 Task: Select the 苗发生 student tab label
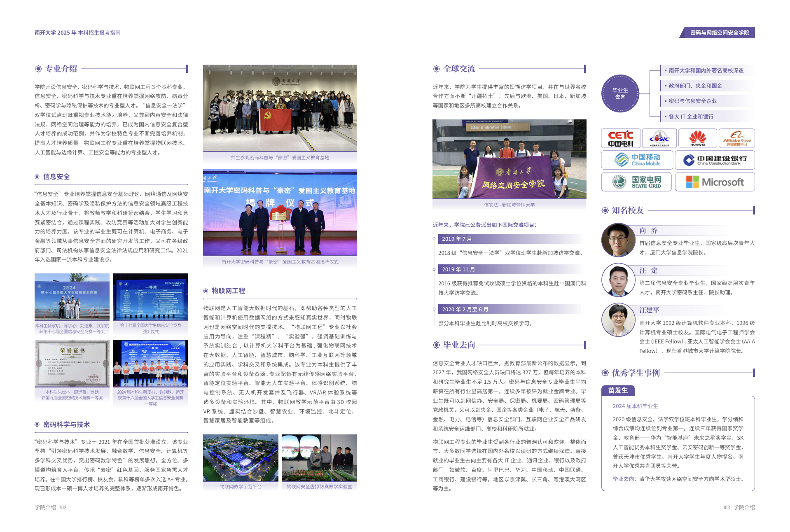coord(618,390)
